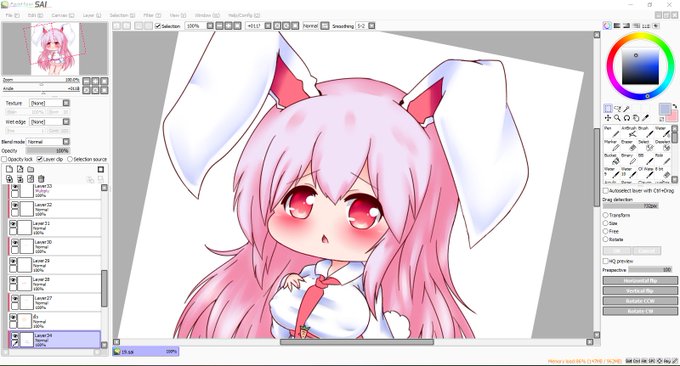This screenshot has height=366, width=680.
Task: Click the zoom out button in toolbar
Action: pyautogui.click(x=219, y=26)
